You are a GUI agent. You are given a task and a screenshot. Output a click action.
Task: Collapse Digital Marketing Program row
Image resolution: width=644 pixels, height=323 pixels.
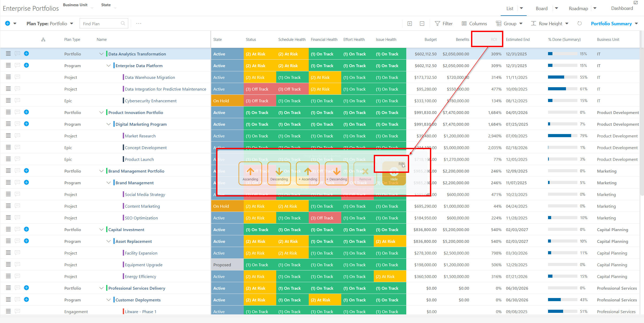pyautogui.click(x=108, y=124)
